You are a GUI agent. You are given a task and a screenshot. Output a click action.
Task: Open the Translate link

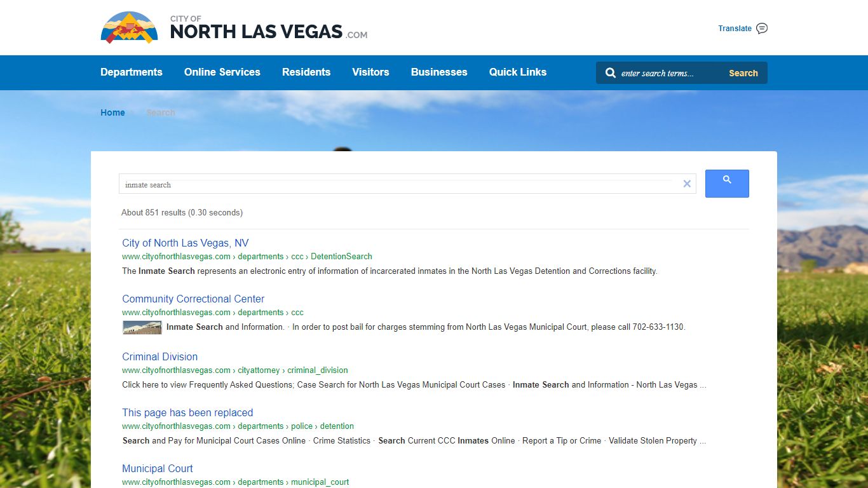click(x=735, y=29)
